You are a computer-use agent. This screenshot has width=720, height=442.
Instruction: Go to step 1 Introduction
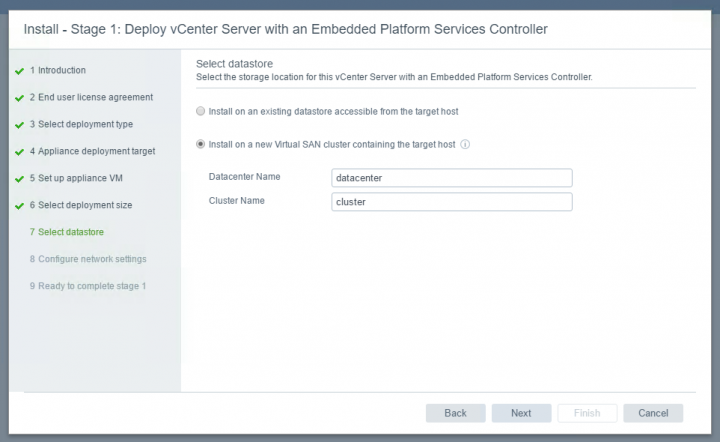click(x=58, y=70)
